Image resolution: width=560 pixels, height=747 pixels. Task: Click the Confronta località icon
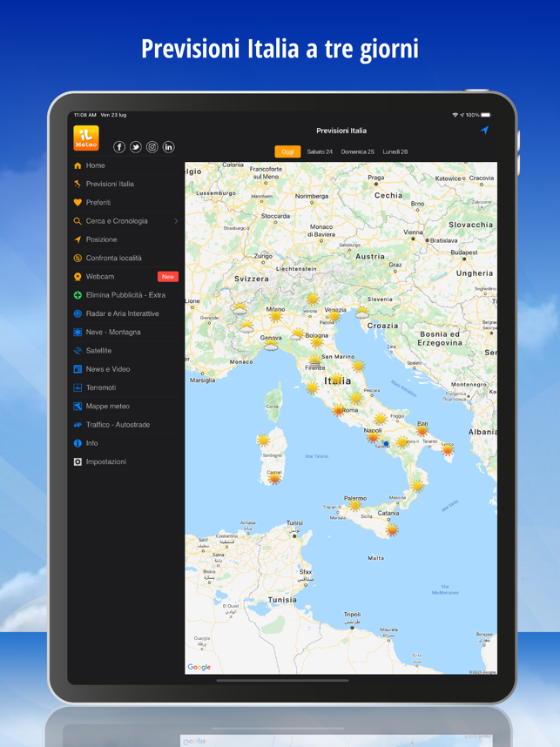(x=78, y=259)
